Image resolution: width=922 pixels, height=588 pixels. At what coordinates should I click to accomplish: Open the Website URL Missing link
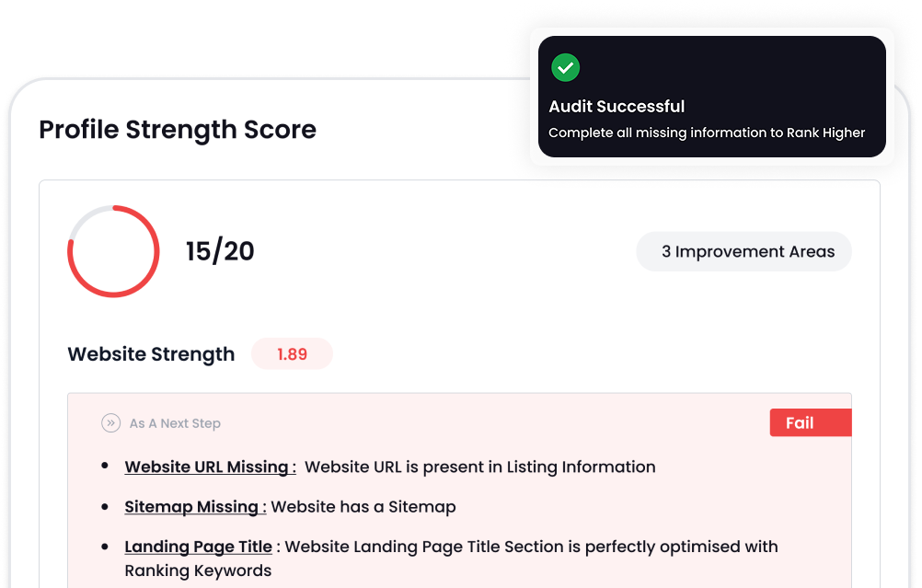(x=210, y=467)
